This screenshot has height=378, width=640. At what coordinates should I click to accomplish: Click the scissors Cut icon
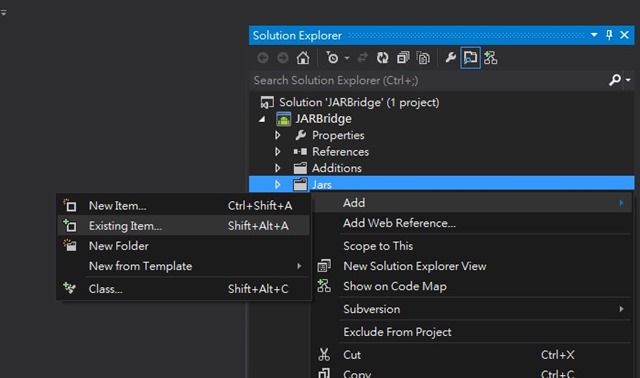[324, 355]
